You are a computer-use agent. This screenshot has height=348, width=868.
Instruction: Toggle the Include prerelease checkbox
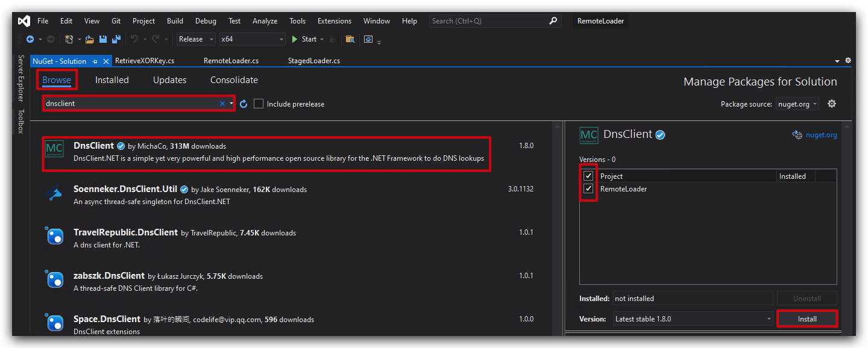pos(259,104)
